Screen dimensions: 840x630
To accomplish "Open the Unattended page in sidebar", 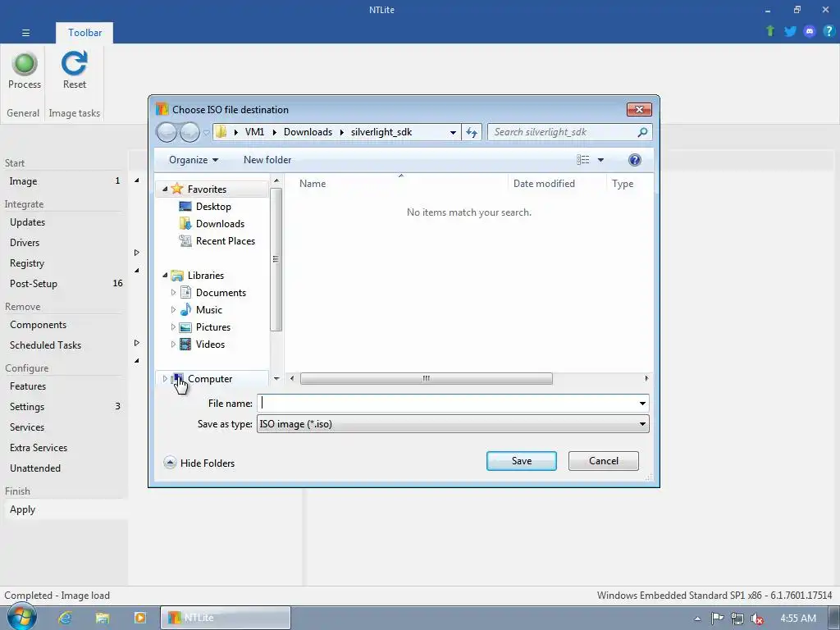I will pos(34,468).
